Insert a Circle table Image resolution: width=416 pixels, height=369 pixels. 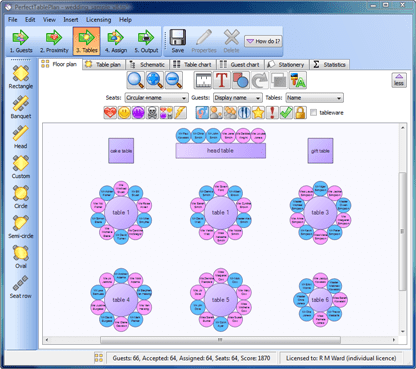[x=21, y=197]
